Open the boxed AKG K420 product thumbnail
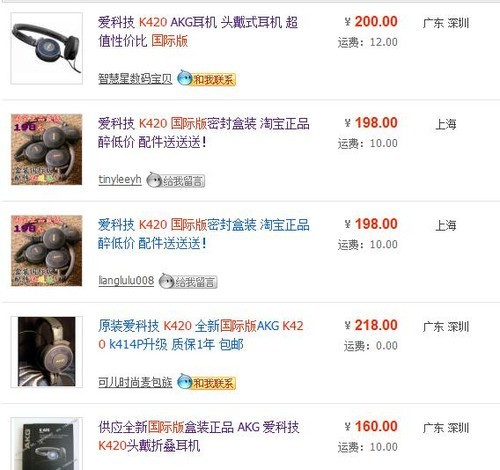The width and height of the screenshot is (500, 470). tap(47, 444)
